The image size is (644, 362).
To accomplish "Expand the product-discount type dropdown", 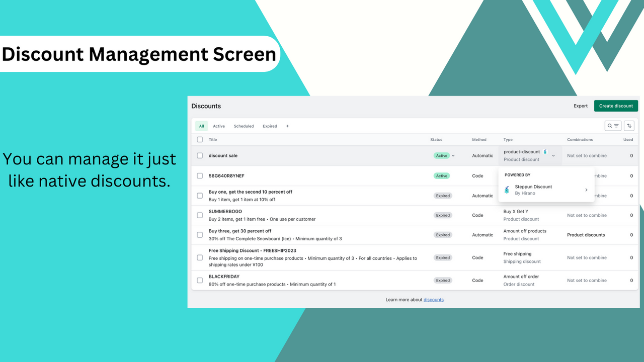I will [553, 155].
